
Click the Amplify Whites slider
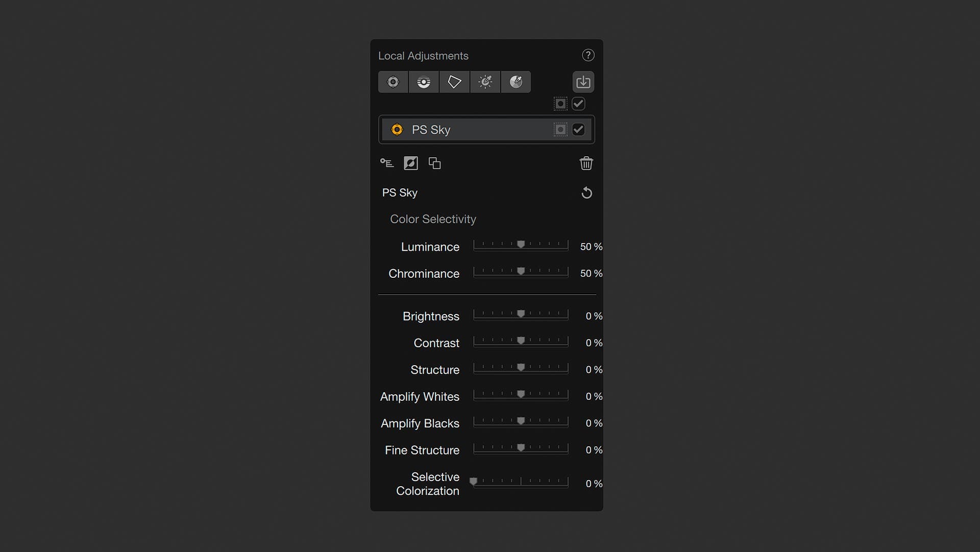(x=521, y=395)
